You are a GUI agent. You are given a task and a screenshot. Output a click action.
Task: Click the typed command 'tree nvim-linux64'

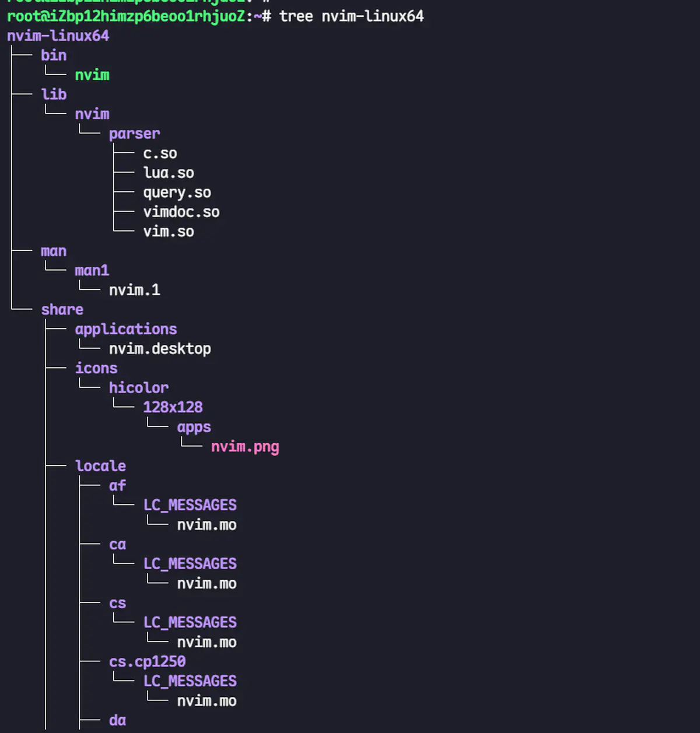click(x=351, y=16)
